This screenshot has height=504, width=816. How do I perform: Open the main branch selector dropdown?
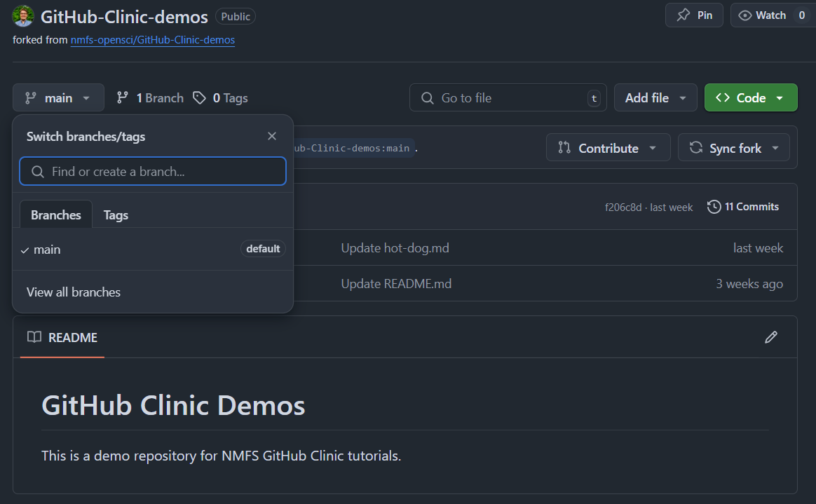tap(58, 97)
